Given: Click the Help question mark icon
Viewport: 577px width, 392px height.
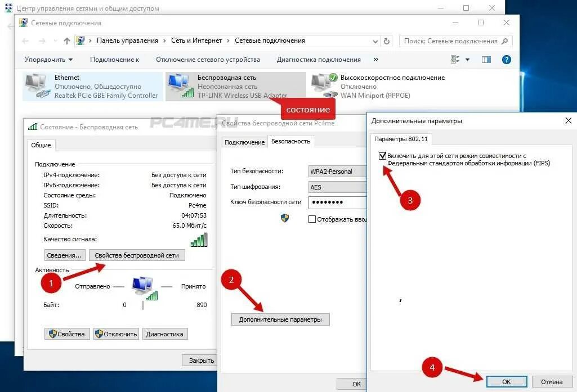Looking at the screenshot, I should pyautogui.click(x=506, y=60).
